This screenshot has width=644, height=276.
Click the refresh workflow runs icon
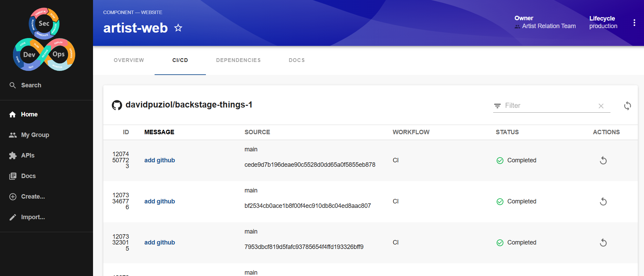(627, 106)
